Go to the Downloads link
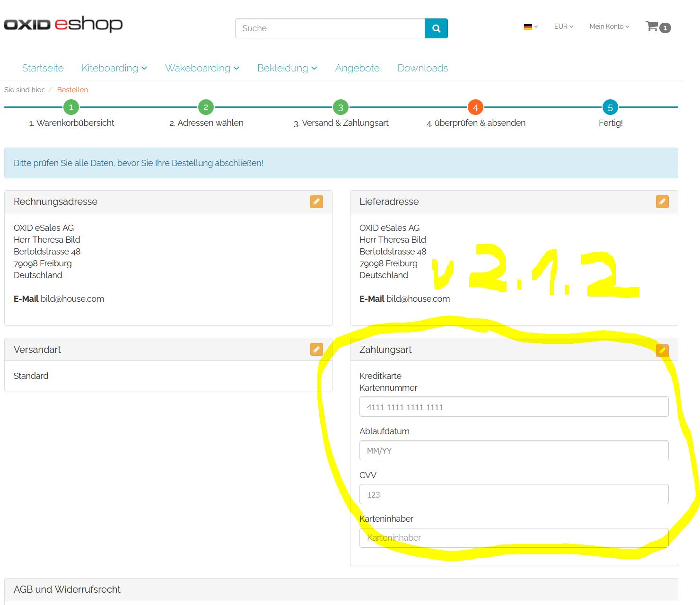The height and width of the screenshot is (605, 700). coord(422,68)
